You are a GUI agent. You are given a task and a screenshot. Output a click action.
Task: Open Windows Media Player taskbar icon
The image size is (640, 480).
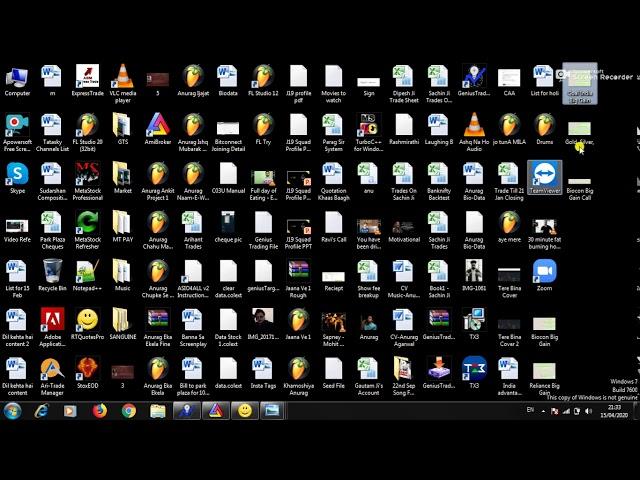click(70, 411)
